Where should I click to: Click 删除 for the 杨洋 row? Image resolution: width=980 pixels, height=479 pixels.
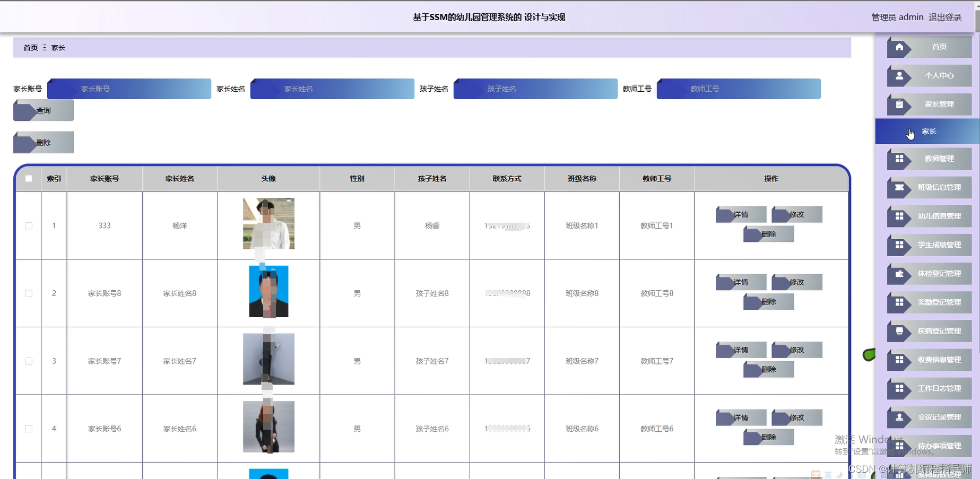pos(769,234)
